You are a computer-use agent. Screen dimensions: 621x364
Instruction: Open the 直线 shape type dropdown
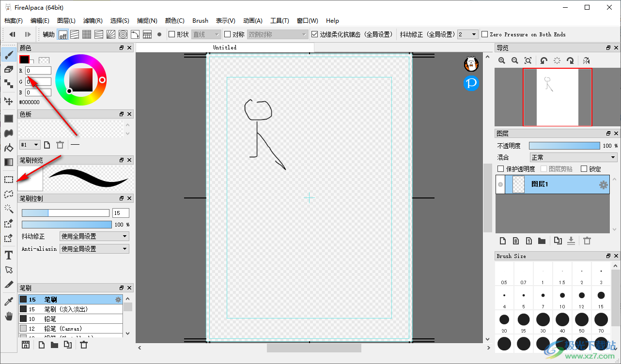click(206, 34)
